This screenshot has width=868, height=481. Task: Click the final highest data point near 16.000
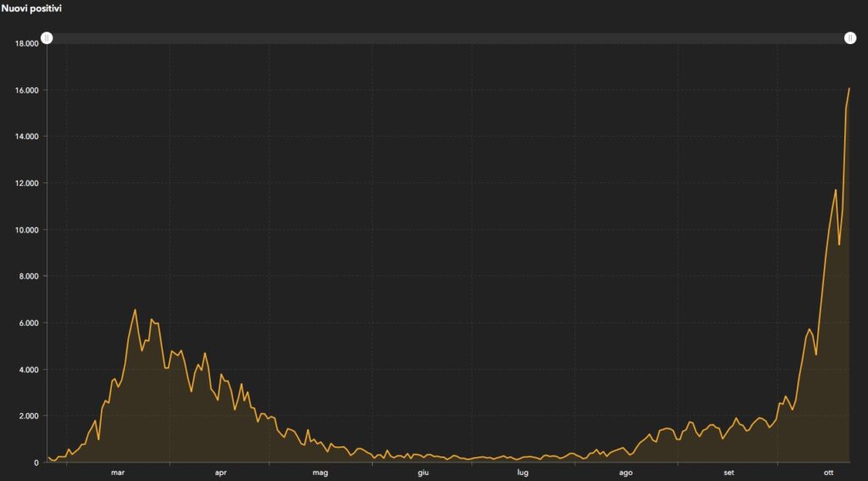pyautogui.click(x=849, y=88)
